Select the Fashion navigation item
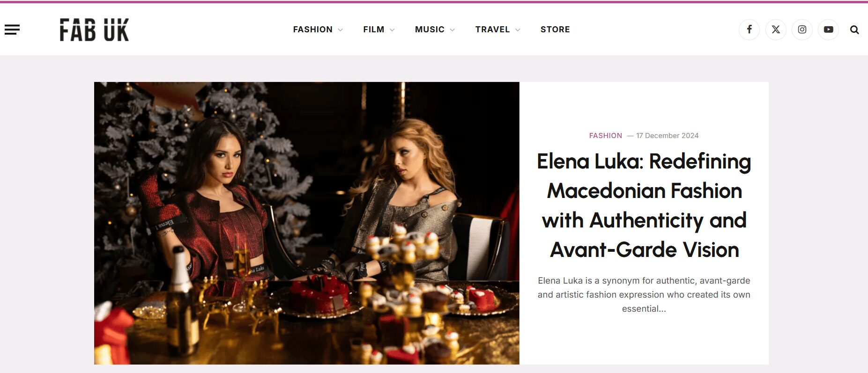The height and width of the screenshot is (373, 868). (x=313, y=29)
